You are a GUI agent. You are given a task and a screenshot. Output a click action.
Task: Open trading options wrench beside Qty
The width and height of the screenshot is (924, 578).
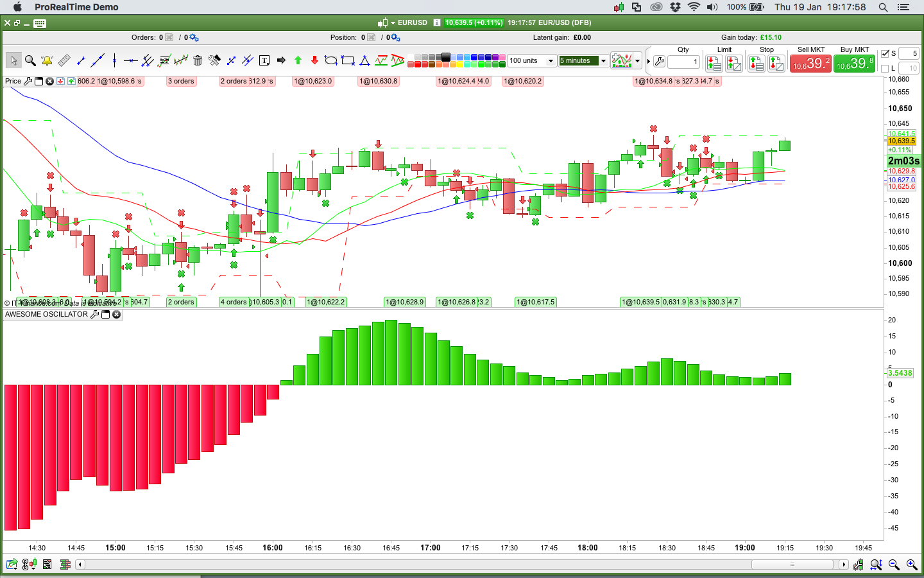tap(659, 62)
